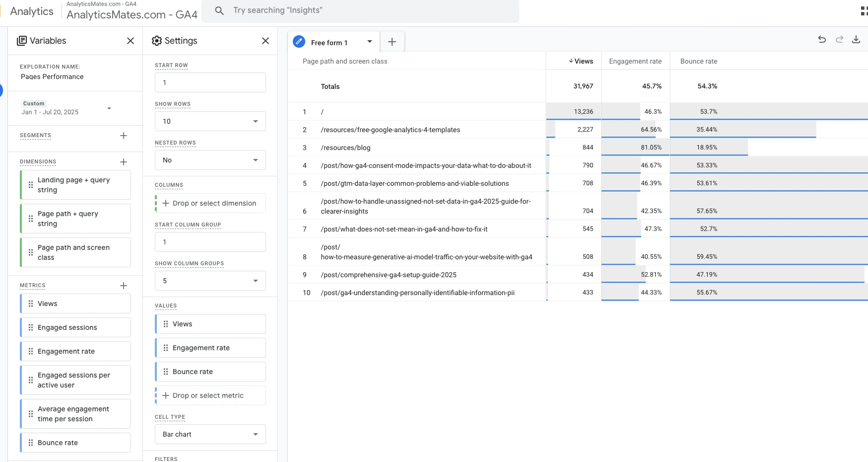868x462 pixels.
Task: Grab handle of Views metric in Variables
Action: coord(31,304)
